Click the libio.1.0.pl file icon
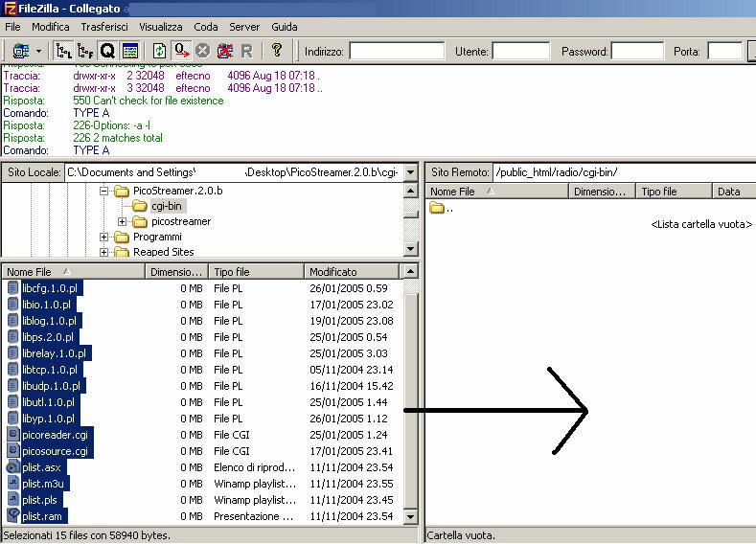This screenshot has width=756, height=544. click(13, 305)
